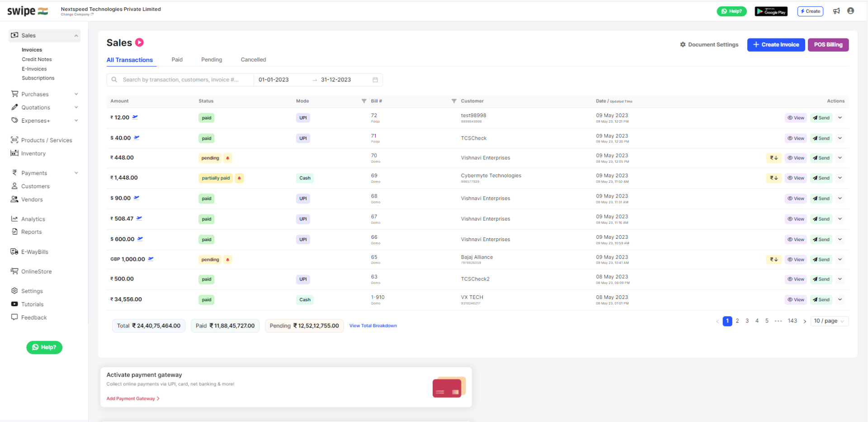Open the 10 per page selector
The image size is (868, 422).
pyautogui.click(x=829, y=321)
